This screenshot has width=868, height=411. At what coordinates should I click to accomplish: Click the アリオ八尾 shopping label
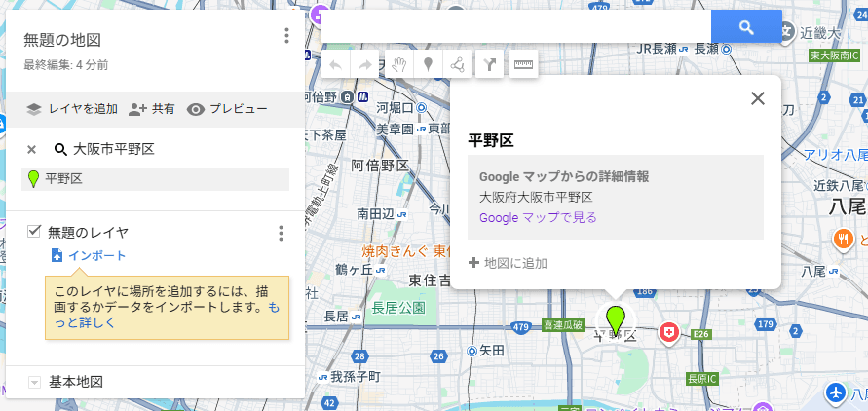835,154
